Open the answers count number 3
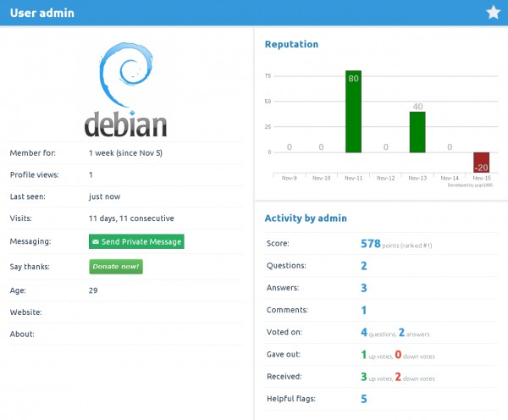 364,289
